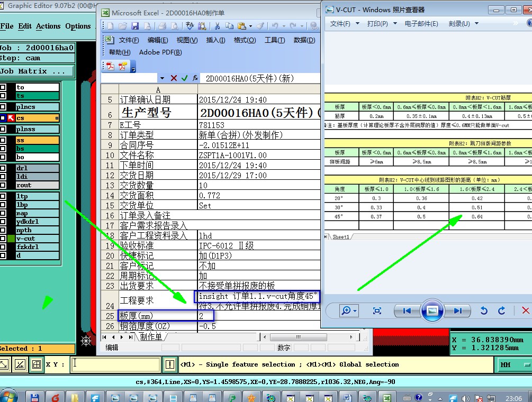Image resolution: width=532 pixels, height=402 pixels.
Task: Select the 制作单 sheet tab
Action: [x=151, y=336]
